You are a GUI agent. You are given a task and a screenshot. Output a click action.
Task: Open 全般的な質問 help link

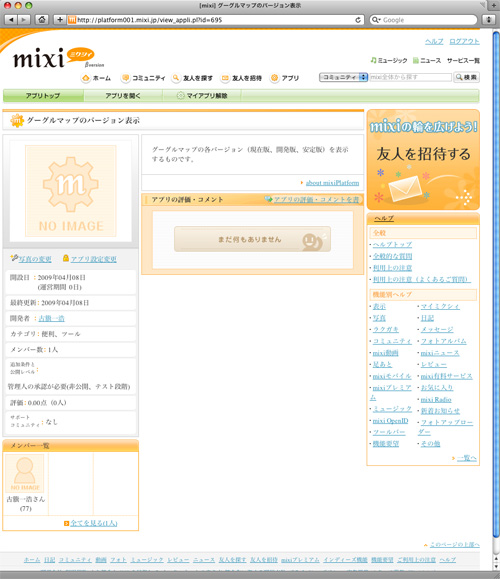(x=392, y=256)
